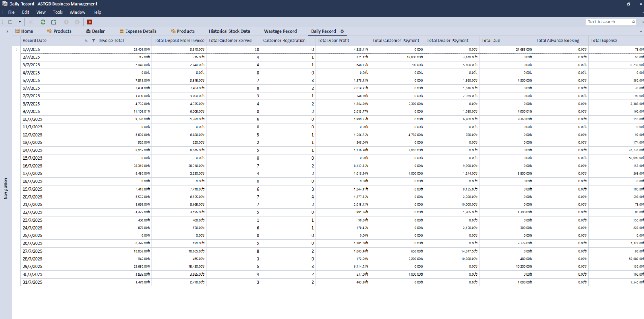
Task: Open the tab list dropdown arrow
Action: click(x=641, y=31)
